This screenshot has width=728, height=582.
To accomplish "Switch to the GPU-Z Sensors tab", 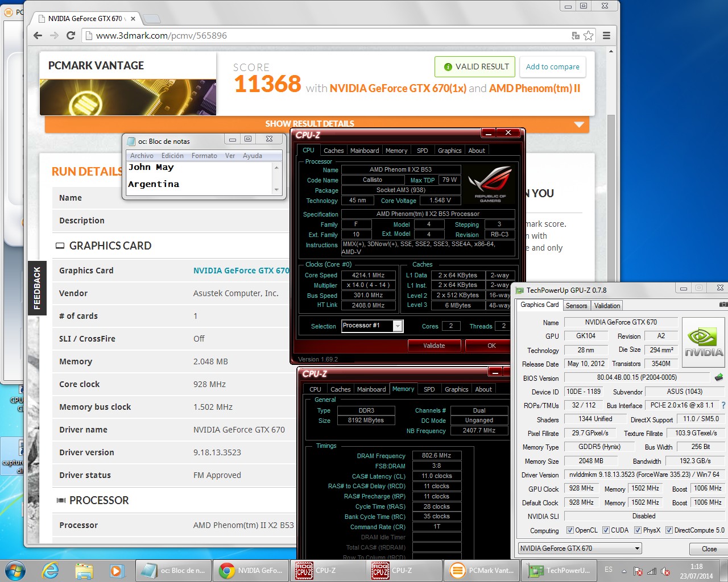I will pyautogui.click(x=576, y=306).
